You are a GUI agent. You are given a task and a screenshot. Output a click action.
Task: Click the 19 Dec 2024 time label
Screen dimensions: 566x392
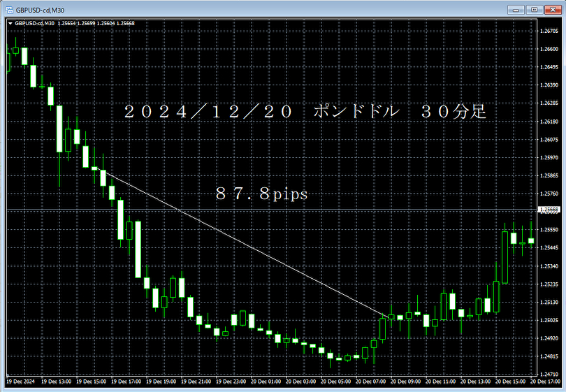tap(20, 382)
